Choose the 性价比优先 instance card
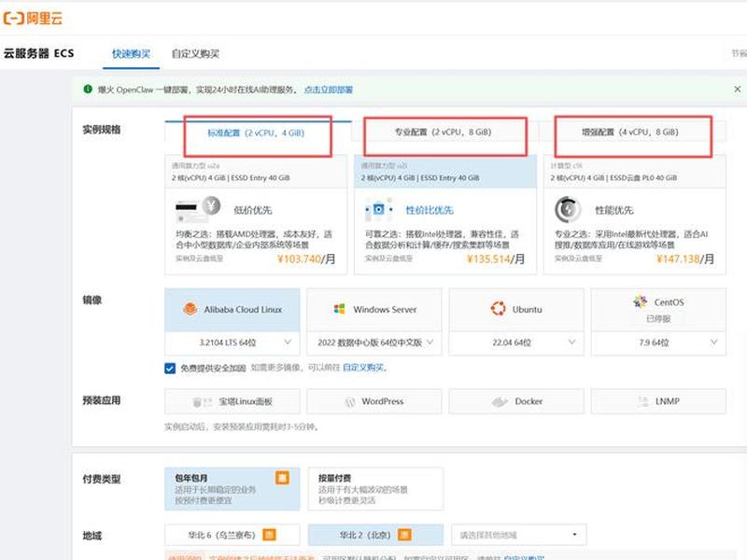This screenshot has height=560, width=747. 445,215
